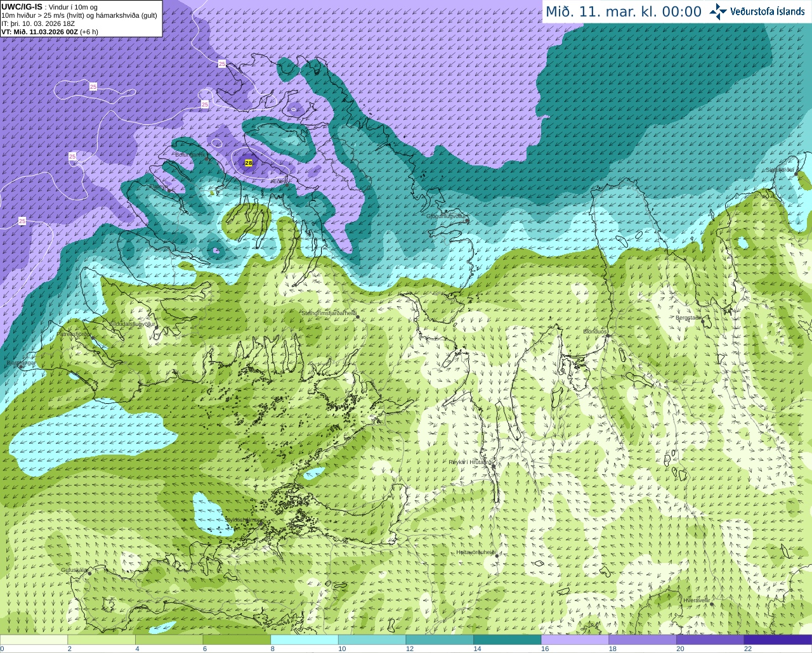Screen dimensions: 812x653
Task: Click the Stykkishólmur station label
Action: point(242,520)
